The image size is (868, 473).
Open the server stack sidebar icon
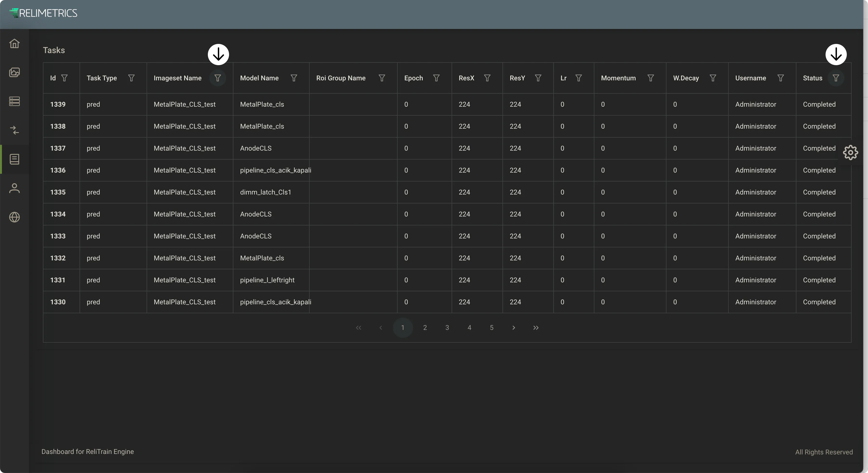click(14, 101)
